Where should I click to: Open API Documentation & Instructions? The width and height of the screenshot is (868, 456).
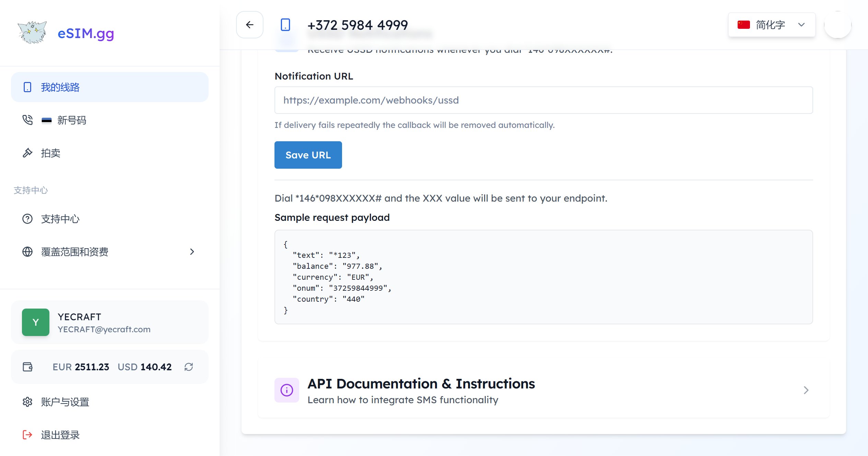coord(421,383)
